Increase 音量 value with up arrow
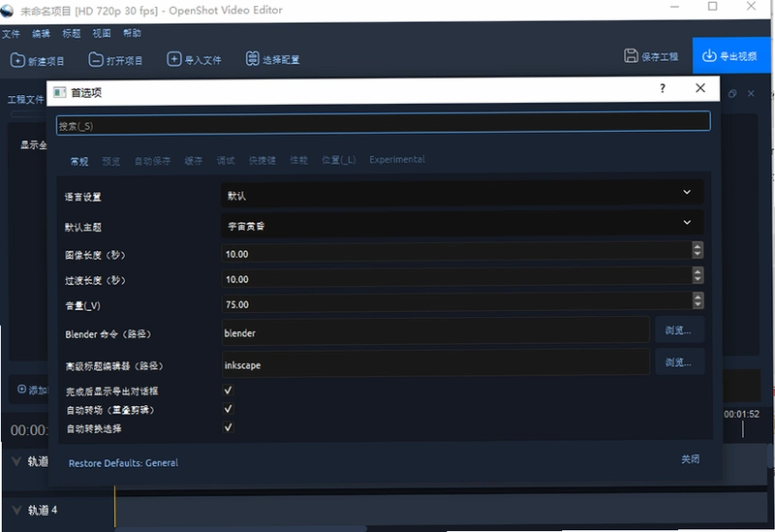The width and height of the screenshot is (775, 532). 697,297
